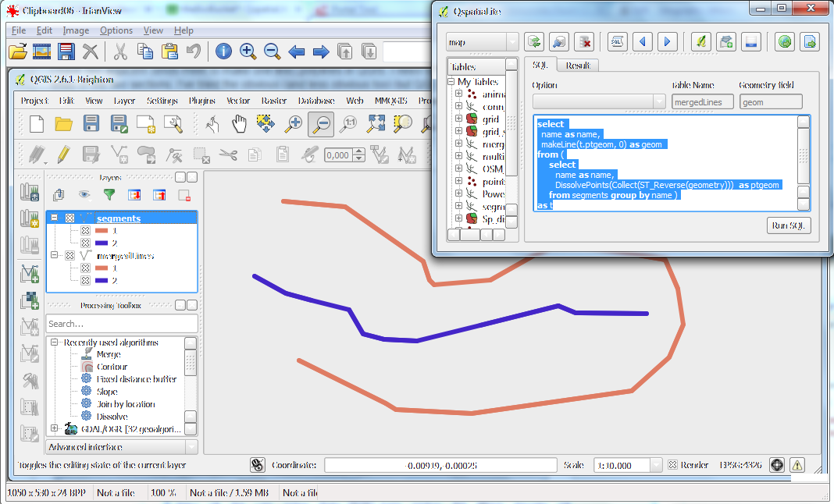Click QspatiaLite Table Name field
This screenshot has height=504, width=834.
coord(703,101)
